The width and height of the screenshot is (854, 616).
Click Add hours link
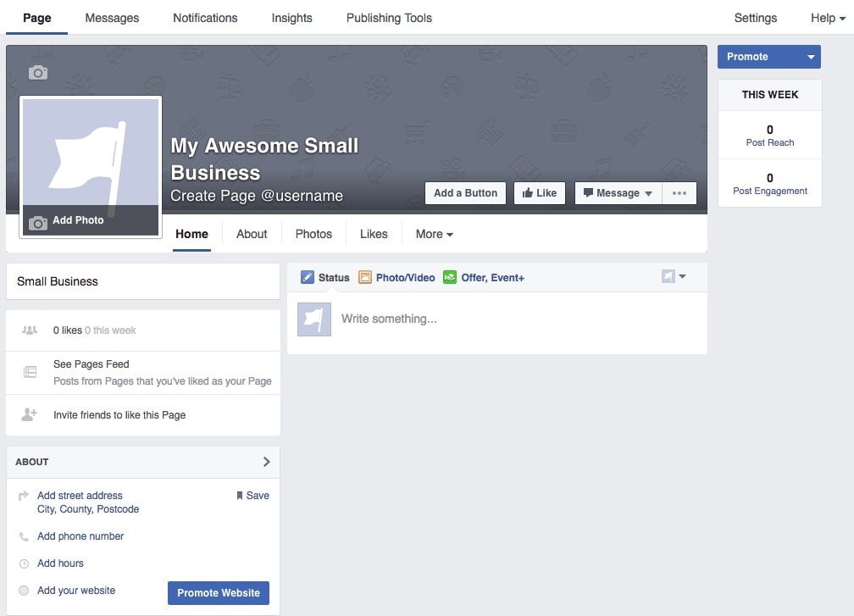(60, 563)
